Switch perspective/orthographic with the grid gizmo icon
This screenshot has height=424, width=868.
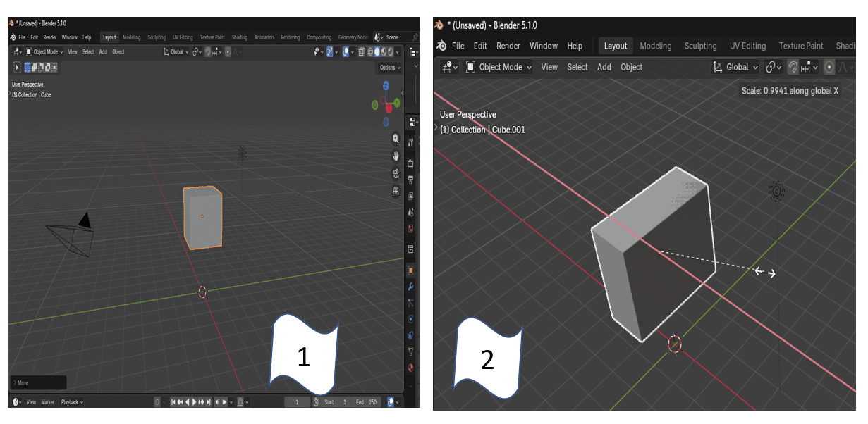[x=396, y=190]
